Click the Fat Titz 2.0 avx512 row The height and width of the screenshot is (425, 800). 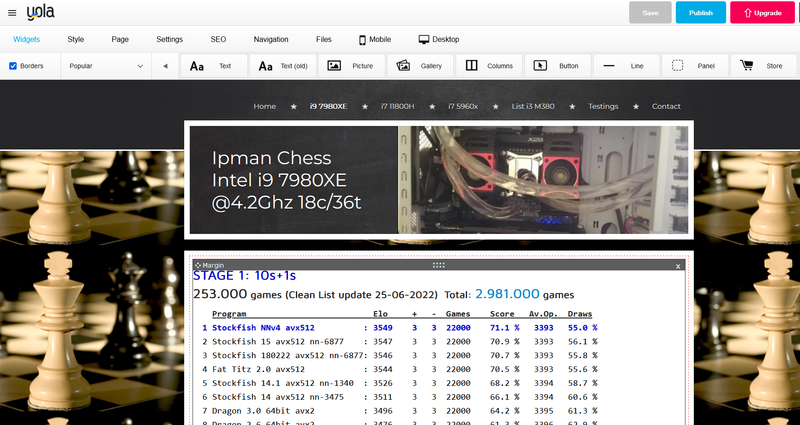(x=399, y=369)
